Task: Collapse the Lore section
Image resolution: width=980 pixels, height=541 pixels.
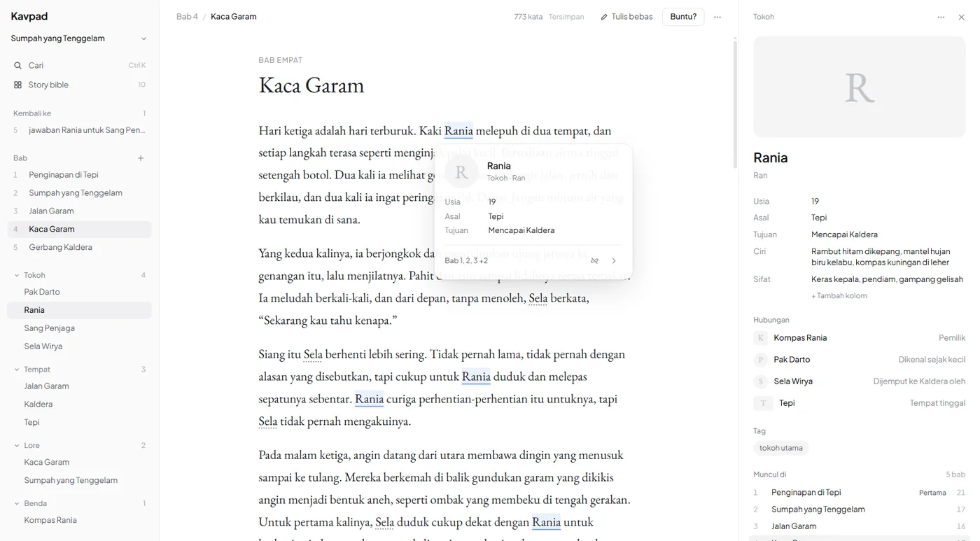Action: (x=17, y=445)
